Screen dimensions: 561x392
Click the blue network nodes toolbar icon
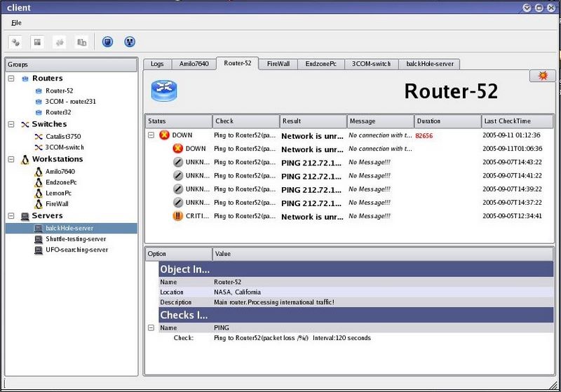pyautogui.click(x=129, y=42)
